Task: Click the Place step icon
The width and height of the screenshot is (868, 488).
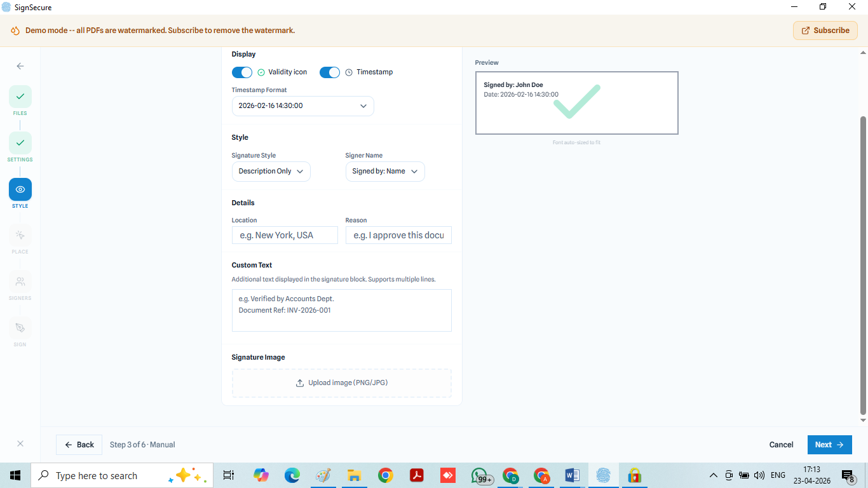Action: pos(20,235)
